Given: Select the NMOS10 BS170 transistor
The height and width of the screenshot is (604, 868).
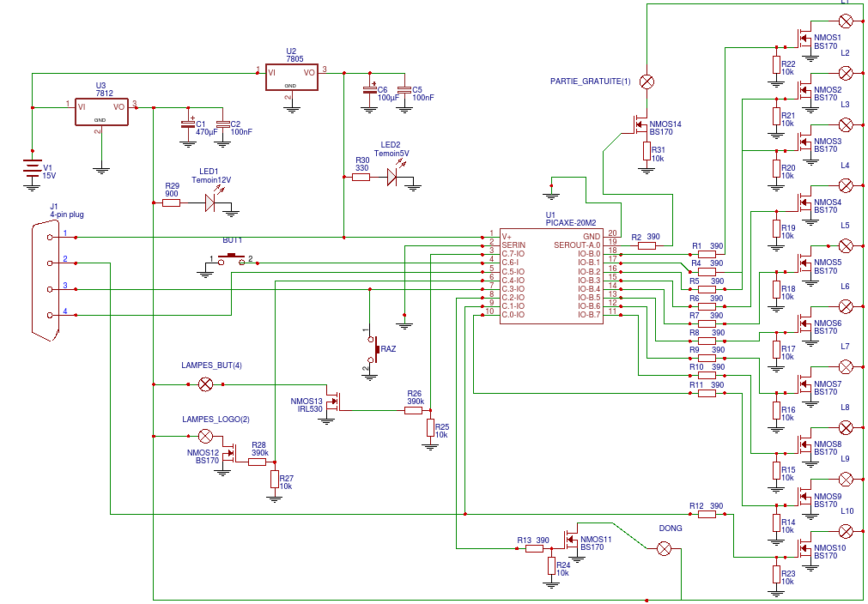Looking at the screenshot, I should click(804, 550).
